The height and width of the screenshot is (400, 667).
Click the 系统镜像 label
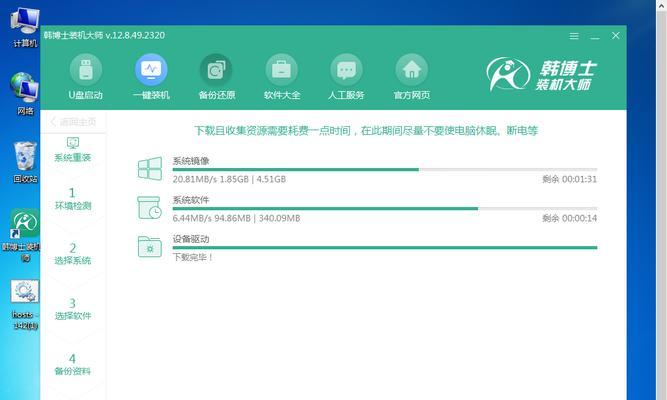(x=191, y=161)
